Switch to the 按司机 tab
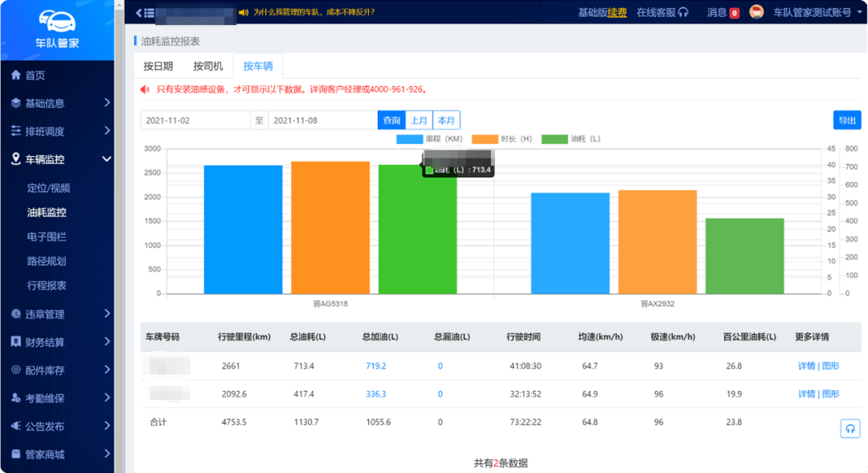Viewport: 868px width, 473px height. pyautogui.click(x=208, y=67)
